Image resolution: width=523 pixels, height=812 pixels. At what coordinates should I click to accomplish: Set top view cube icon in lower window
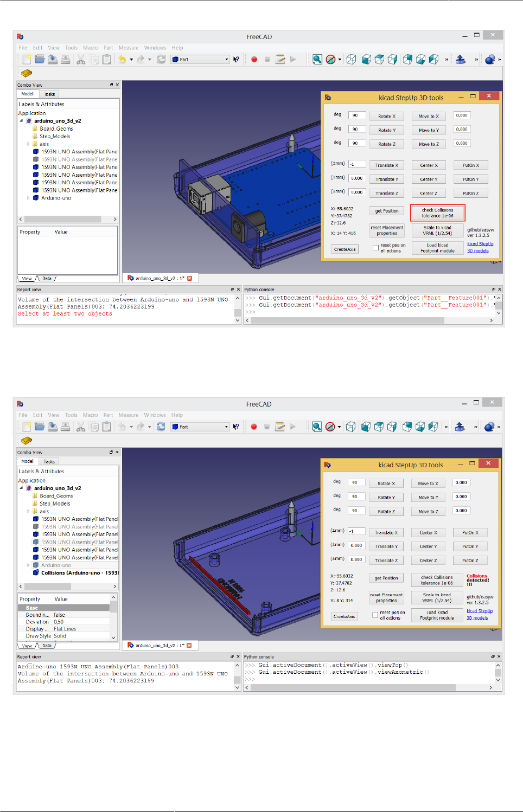379,427
